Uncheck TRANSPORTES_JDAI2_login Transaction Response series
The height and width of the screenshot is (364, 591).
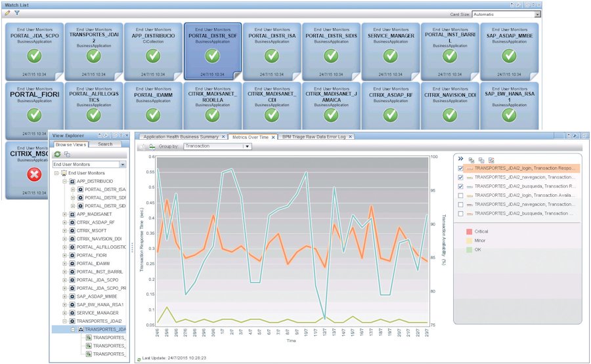(x=460, y=169)
